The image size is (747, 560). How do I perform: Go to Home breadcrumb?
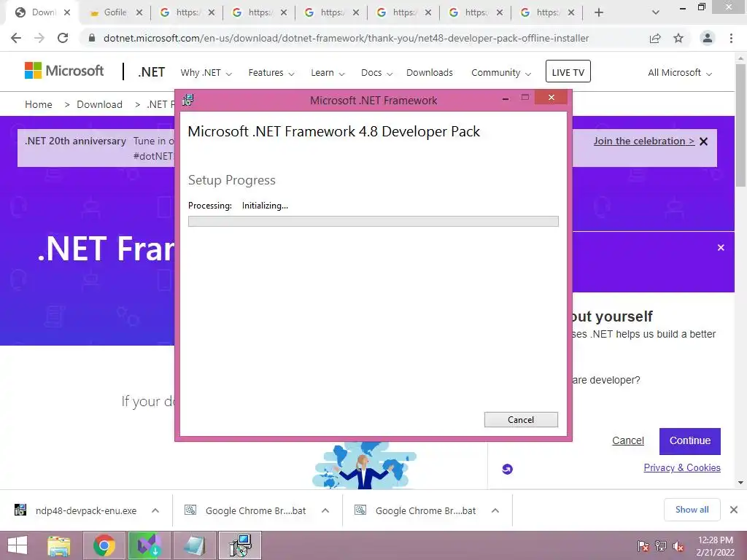39,105
